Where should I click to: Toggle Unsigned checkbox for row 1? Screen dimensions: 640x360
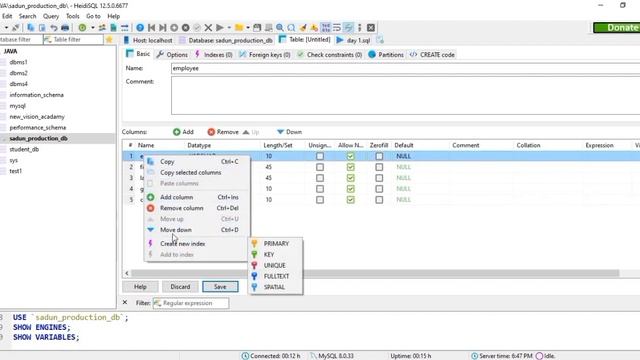[320, 156]
